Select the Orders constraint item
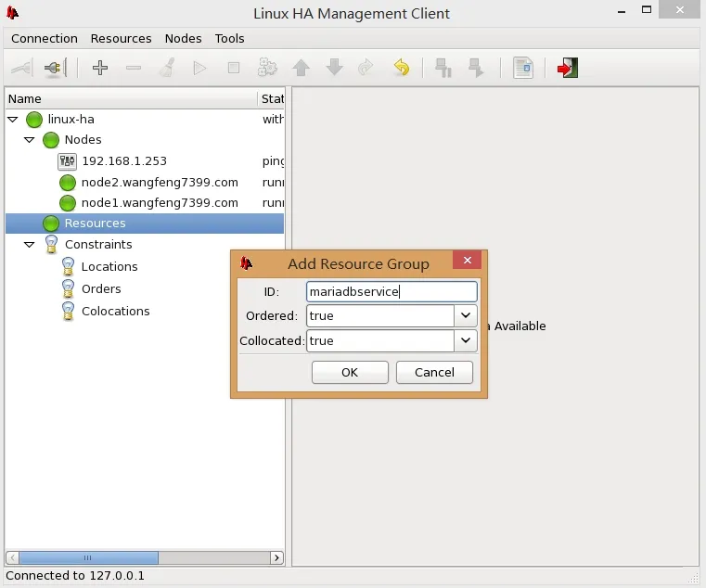The height and width of the screenshot is (588, 706). click(x=101, y=289)
